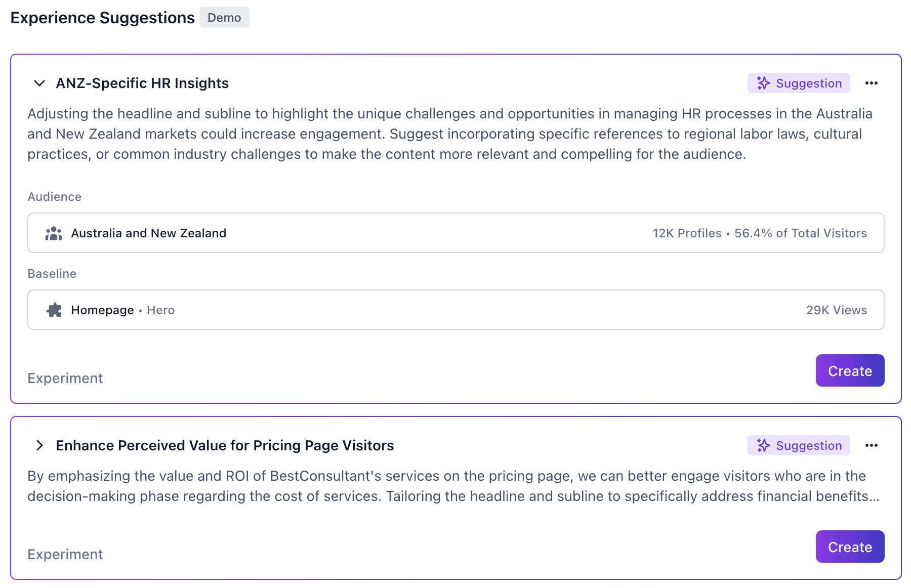Click the Enhance Perceived Value for Pricing title
911x588 pixels.
coord(225,445)
